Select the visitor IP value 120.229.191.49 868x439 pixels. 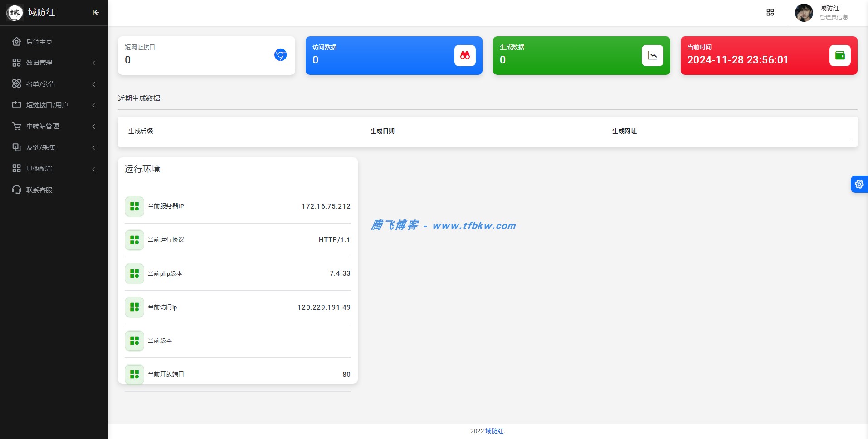point(324,307)
